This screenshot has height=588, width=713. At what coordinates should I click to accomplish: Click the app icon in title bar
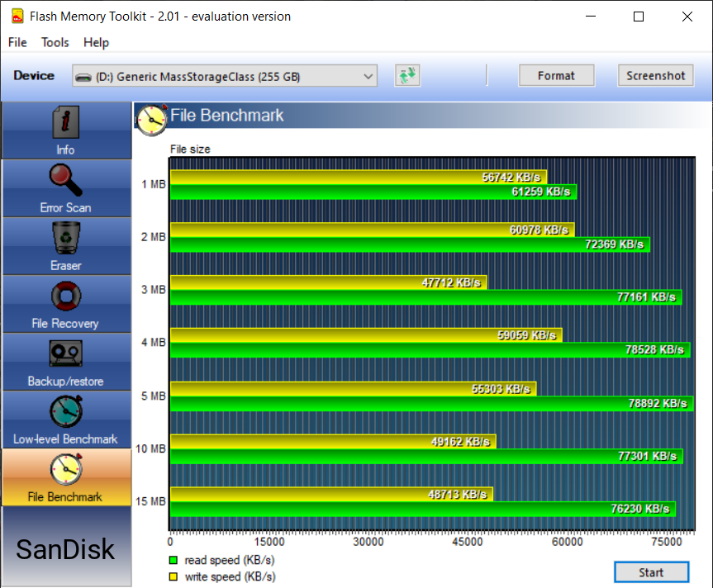tap(17, 17)
